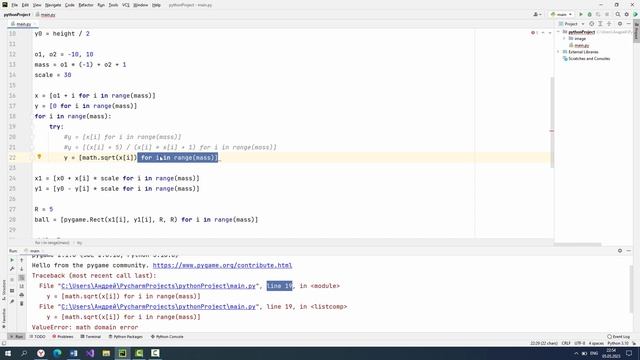Open the Terminal tool window tab
Image resolution: width=640 pixels, height=360 pixels.
tap(91, 337)
